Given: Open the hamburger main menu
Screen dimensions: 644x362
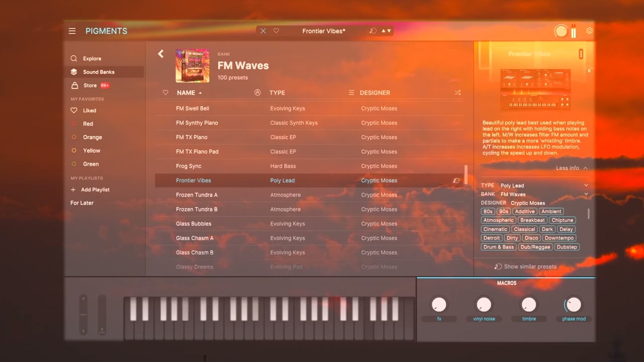Looking at the screenshot, I should [x=72, y=31].
